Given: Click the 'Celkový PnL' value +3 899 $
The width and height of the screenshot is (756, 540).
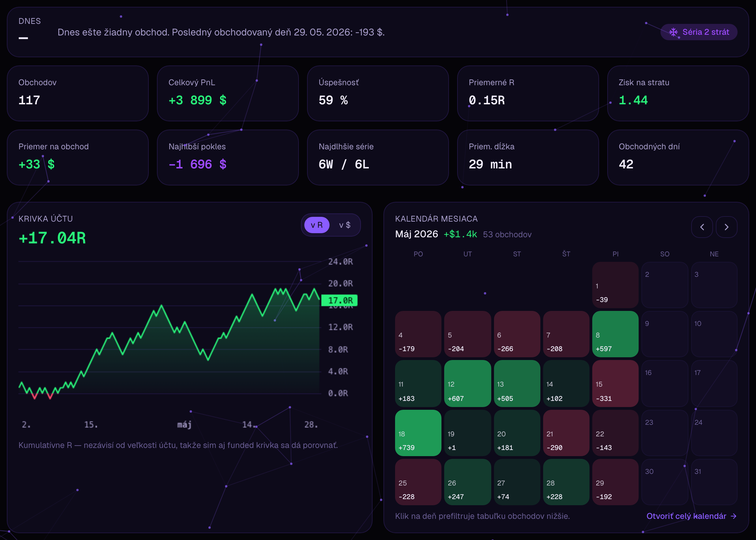Looking at the screenshot, I should pos(198,100).
